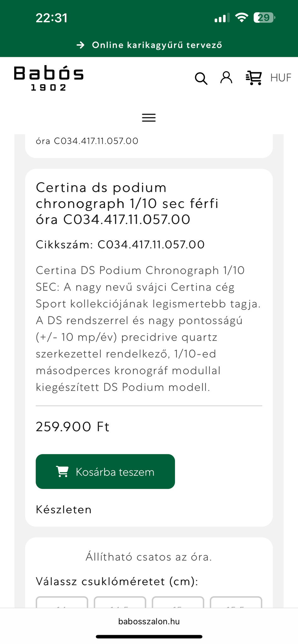
Task: Tap the Wi-Fi status icon
Action: click(x=241, y=18)
